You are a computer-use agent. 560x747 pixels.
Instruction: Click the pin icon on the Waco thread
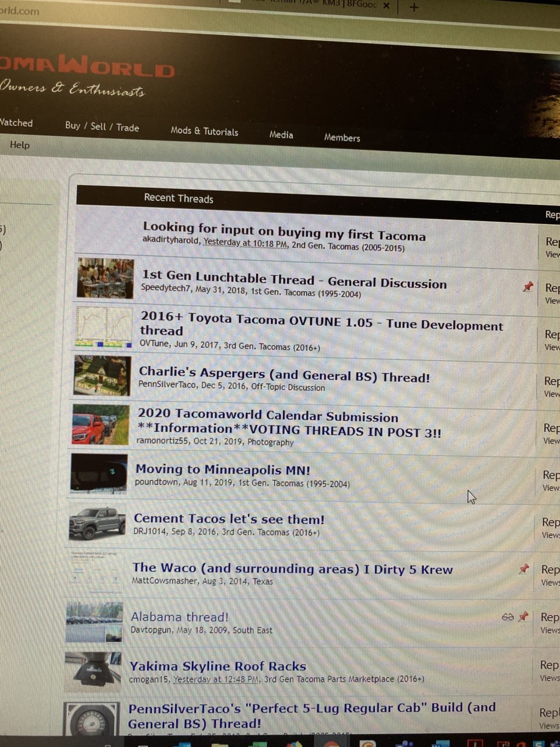524,568
